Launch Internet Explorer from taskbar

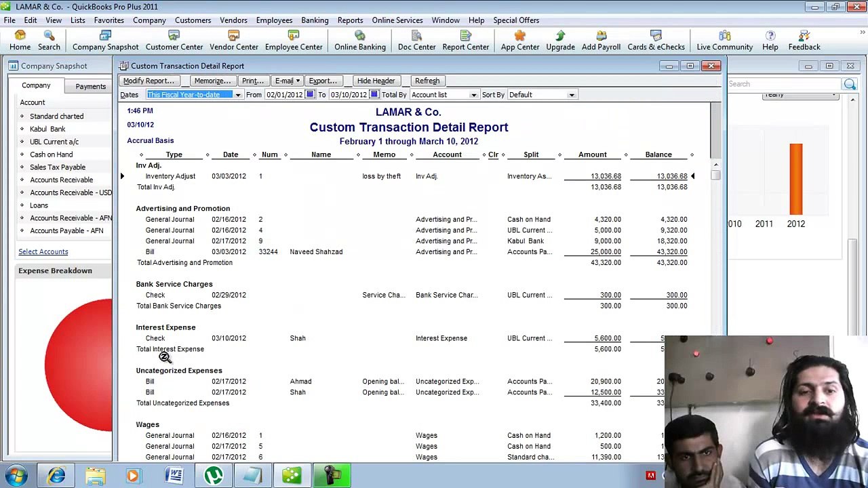pyautogui.click(x=56, y=476)
